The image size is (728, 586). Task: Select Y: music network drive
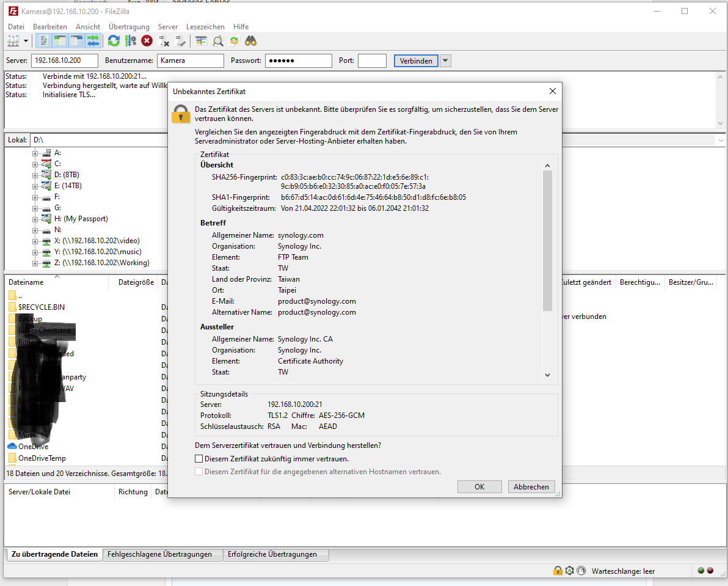(x=98, y=252)
